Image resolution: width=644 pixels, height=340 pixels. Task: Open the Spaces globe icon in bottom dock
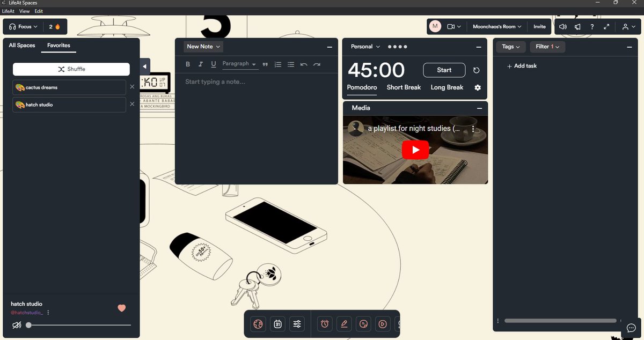pos(259,324)
